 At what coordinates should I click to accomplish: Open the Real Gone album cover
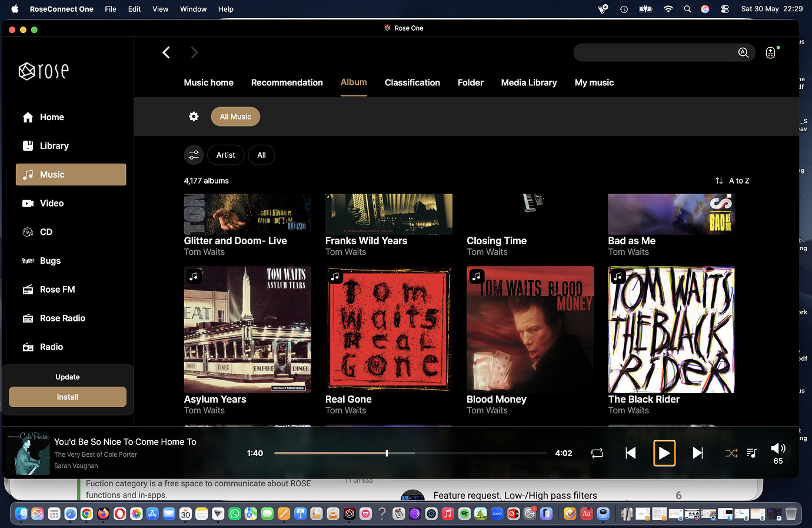pyautogui.click(x=389, y=330)
